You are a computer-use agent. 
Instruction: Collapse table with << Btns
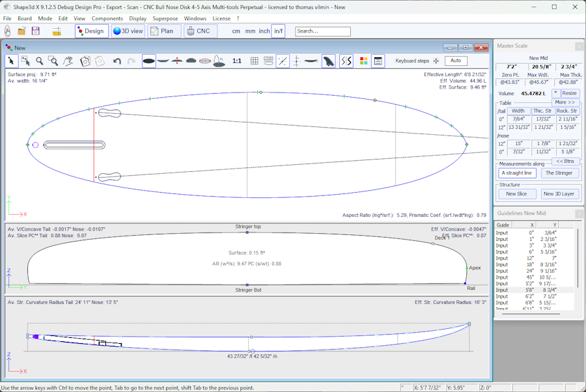pyautogui.click(x=565, y=161)
